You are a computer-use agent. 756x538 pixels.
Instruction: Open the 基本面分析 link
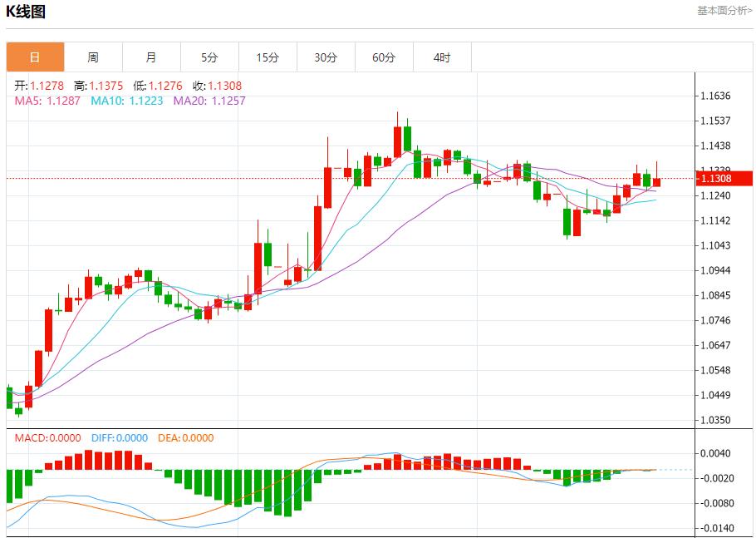(x=724, y=11)
